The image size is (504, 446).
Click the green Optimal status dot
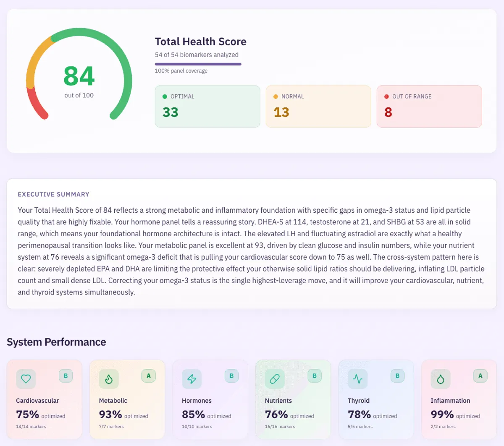(164, 97)
